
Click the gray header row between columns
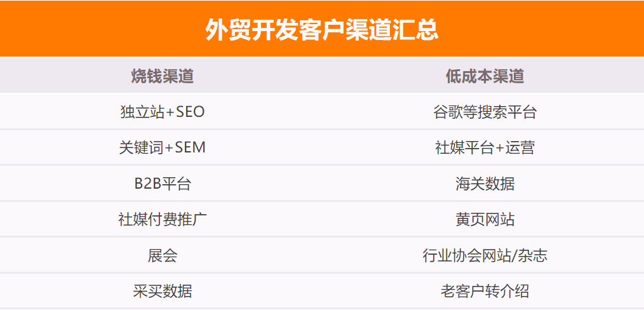(x=322, y=76)
